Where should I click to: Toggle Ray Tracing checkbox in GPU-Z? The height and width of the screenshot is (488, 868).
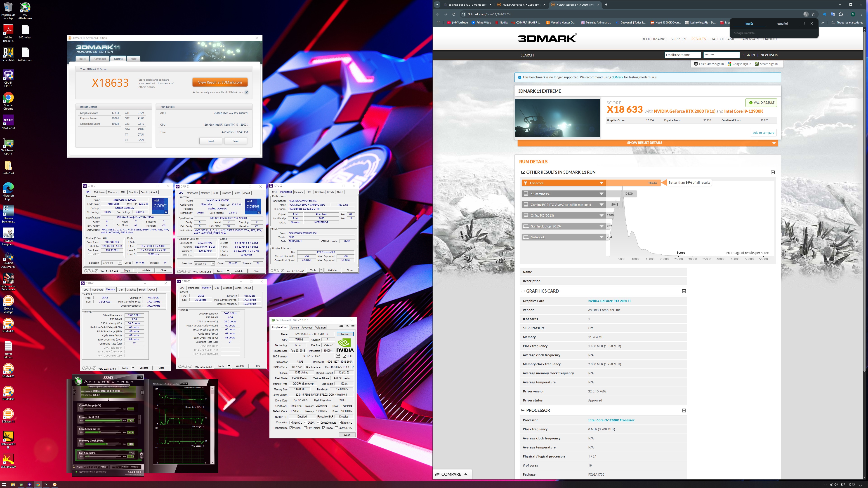click(305, 428)
